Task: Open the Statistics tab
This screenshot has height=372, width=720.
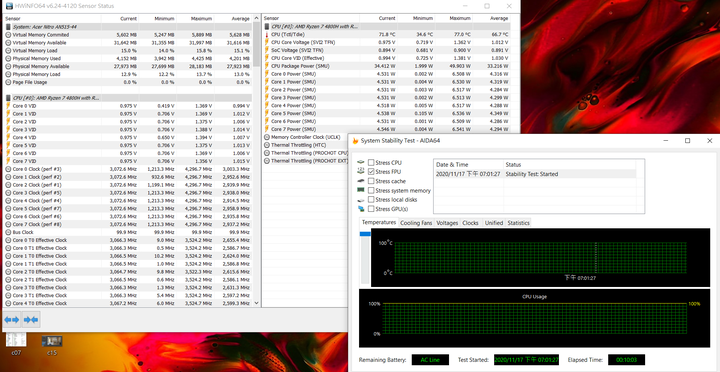Action: coord(518,223)
